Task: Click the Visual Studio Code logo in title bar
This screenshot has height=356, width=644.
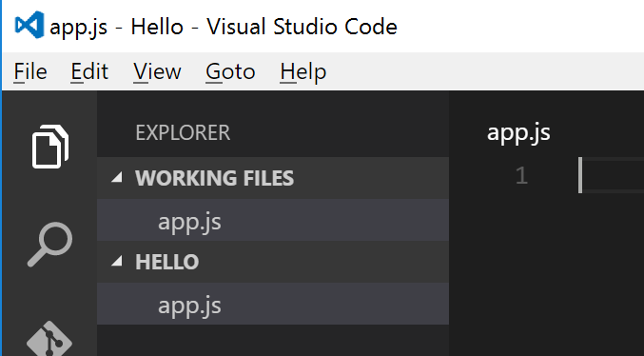Action: tap(29, 26)
